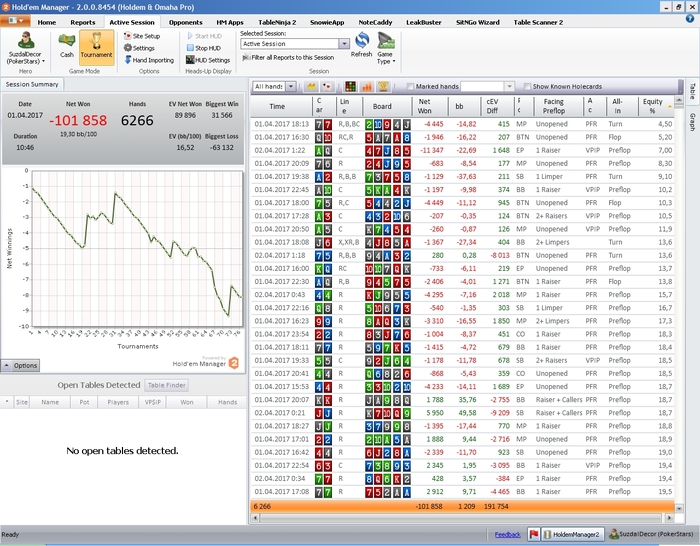Screen dimensions: 700x546
Task: Select hand at 01.04.2017 18:13
Action: pos(462,124)
